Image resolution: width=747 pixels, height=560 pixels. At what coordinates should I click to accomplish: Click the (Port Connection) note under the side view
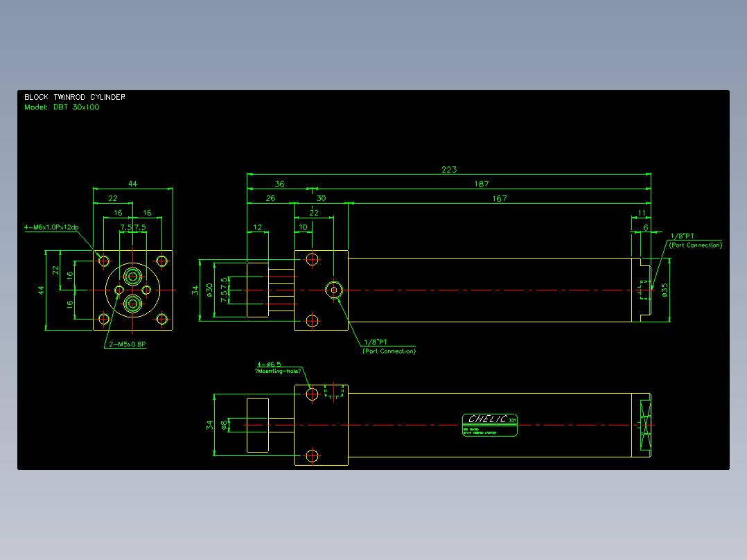(x=389, y=351)
